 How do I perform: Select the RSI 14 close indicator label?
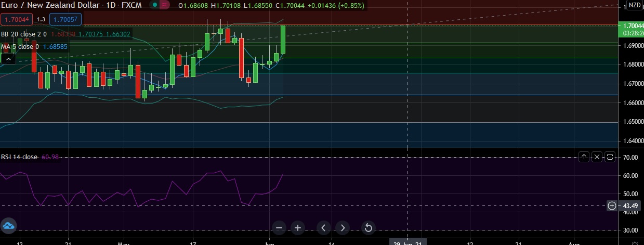19,157
